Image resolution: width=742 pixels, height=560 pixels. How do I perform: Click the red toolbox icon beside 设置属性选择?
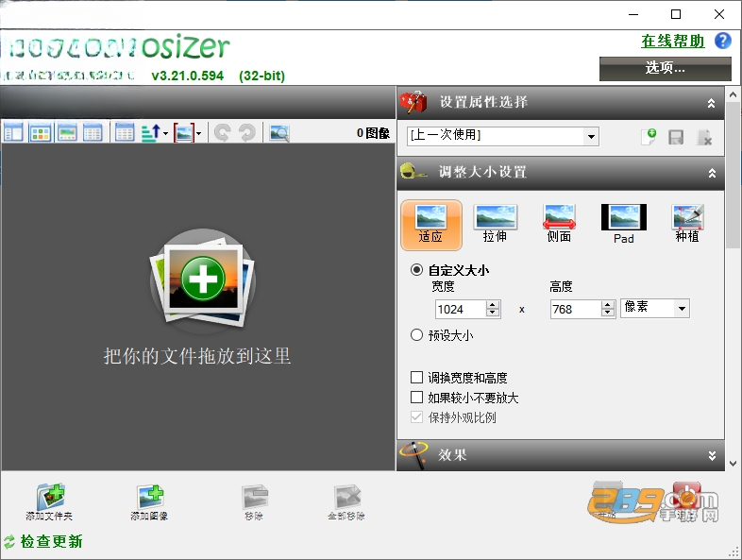[413, 102]
